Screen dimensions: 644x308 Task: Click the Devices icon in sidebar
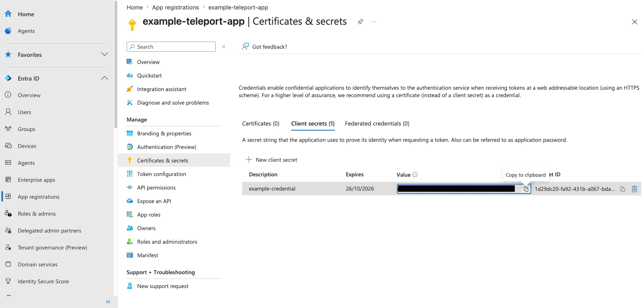[x=8, y=146]
